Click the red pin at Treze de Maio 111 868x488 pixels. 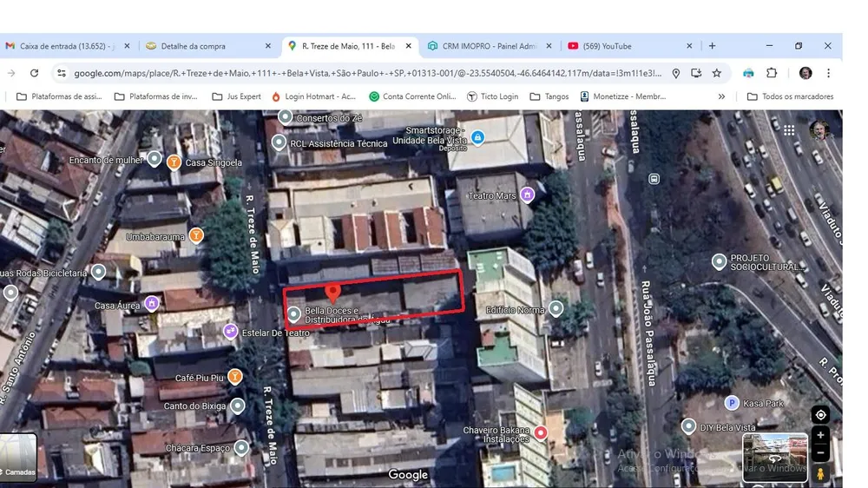pyautogui.click(x=332, y=293)
